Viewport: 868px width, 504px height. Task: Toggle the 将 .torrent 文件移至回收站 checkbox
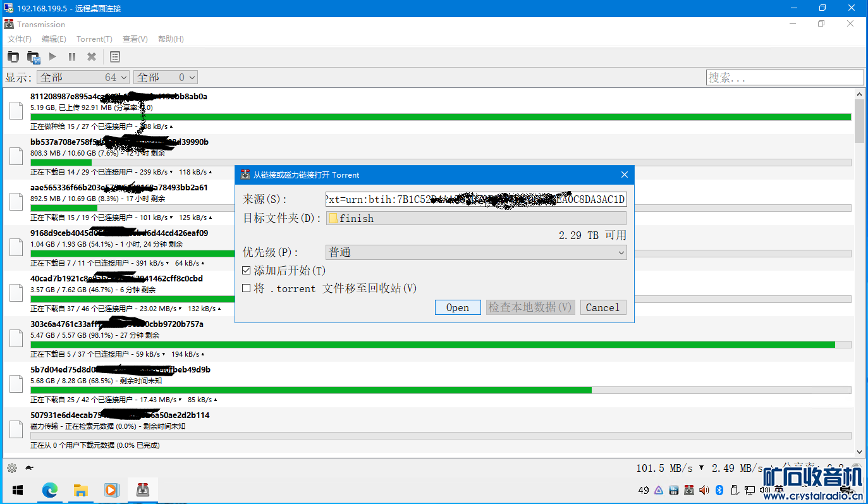tap(247, 288)
